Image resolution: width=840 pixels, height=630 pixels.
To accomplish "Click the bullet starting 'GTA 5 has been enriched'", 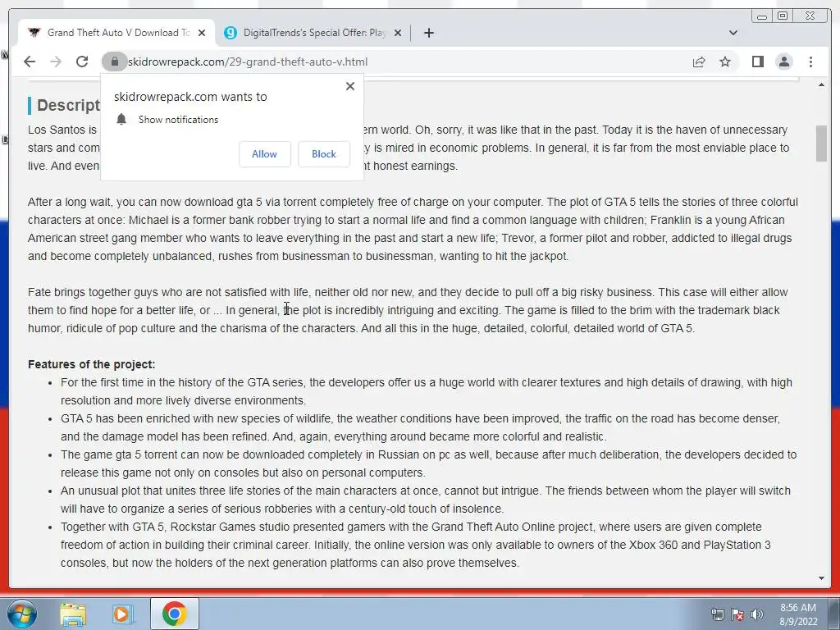I will coord(420,427).
